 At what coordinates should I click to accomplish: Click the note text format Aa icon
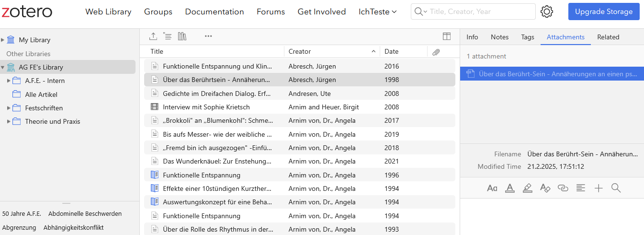tap(492, 188)
